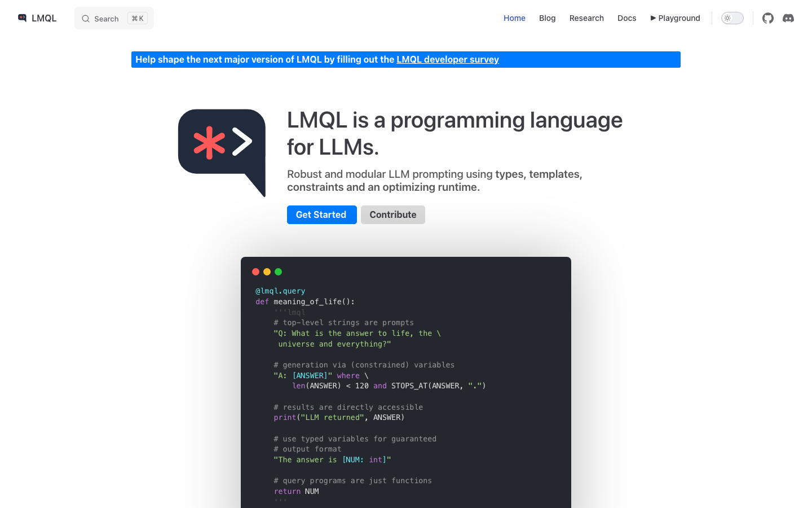Click the 'universe and everything?"' code line

(334, 344)
